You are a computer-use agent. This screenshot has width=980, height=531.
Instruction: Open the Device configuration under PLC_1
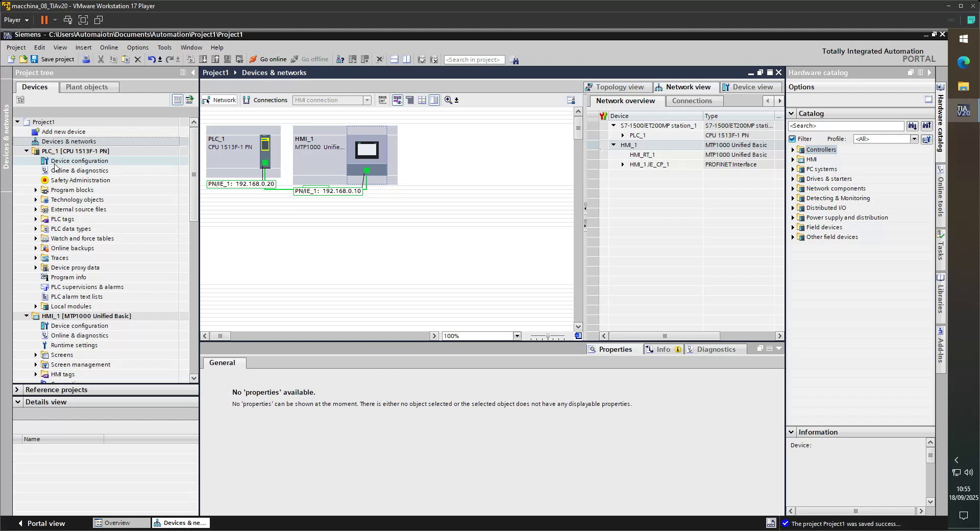pos(80,160)
